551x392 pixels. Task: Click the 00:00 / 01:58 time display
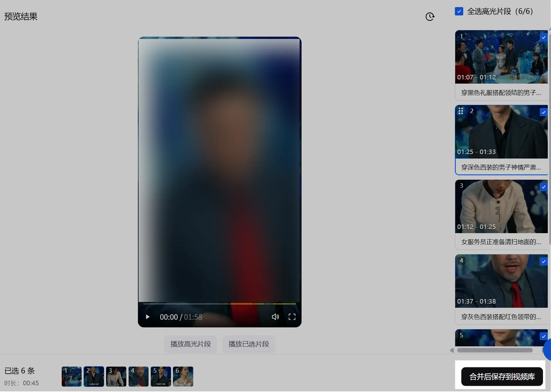point(181,317)
